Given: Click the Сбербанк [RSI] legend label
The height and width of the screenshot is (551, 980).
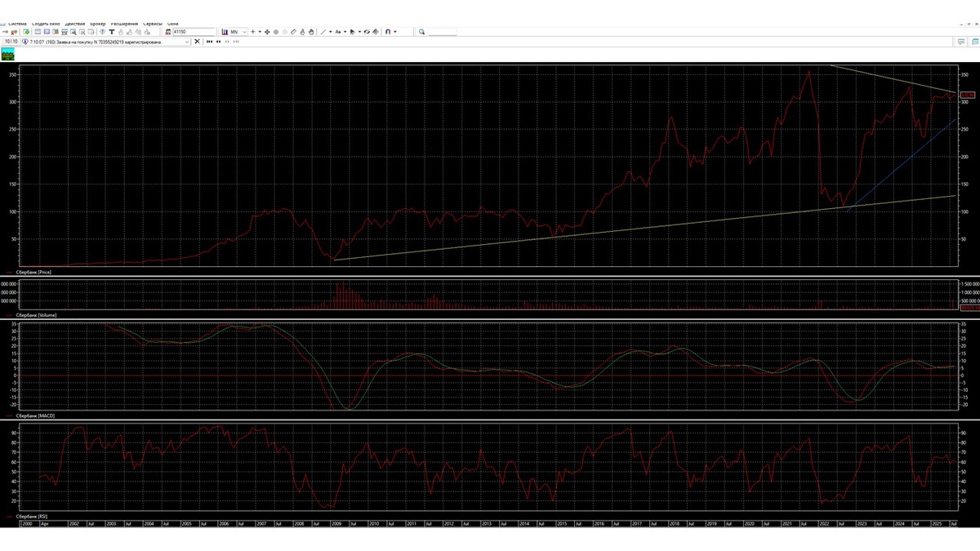Looking at the screenshot, I should 33,517.
